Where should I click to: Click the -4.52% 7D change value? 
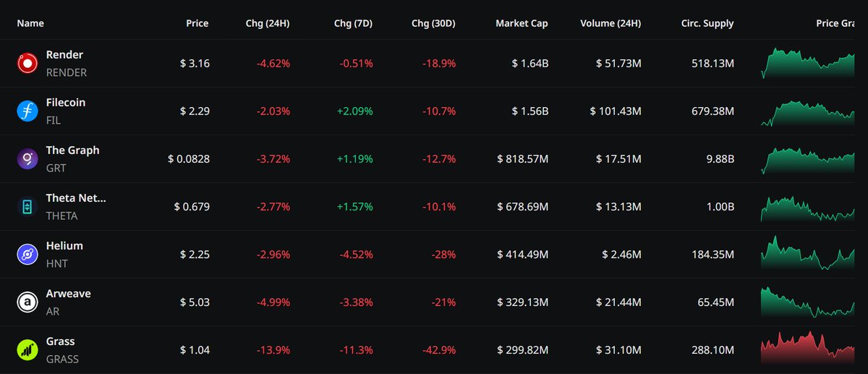[x=357, y=255]
